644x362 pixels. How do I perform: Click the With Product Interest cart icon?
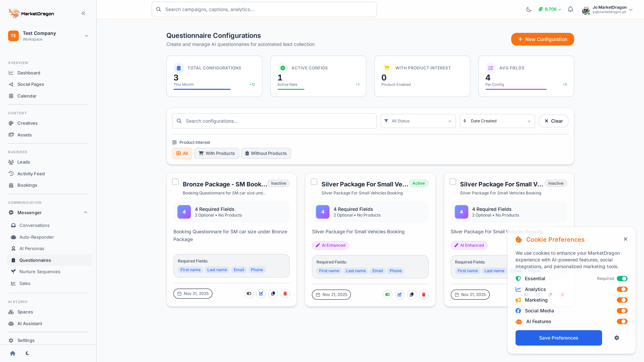(387, 68)
